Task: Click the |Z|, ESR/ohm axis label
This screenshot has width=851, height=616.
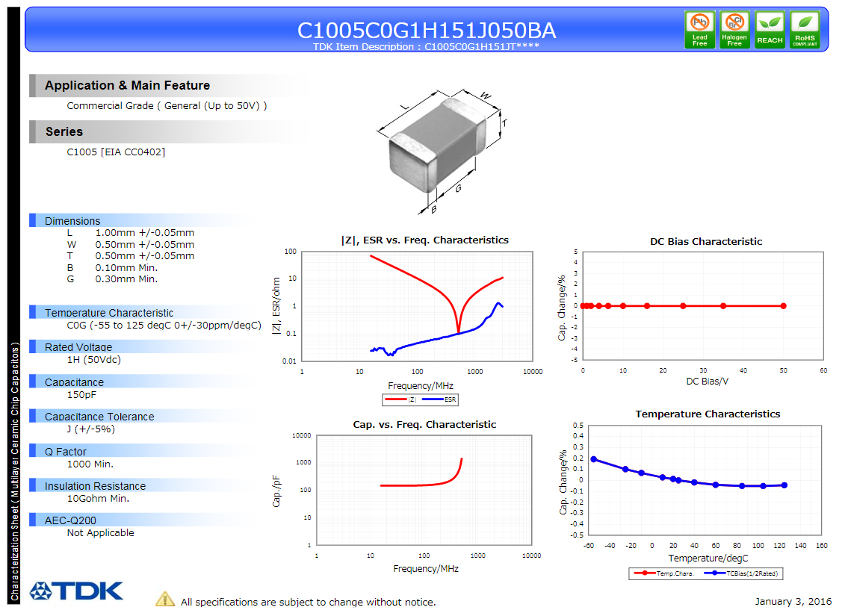Action: (276, 305)
